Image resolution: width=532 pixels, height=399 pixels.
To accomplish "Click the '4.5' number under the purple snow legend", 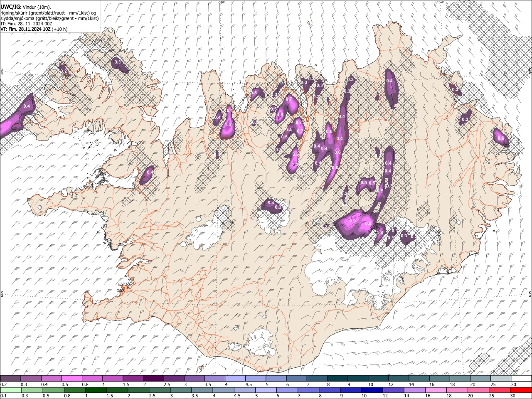I will 249,384.
